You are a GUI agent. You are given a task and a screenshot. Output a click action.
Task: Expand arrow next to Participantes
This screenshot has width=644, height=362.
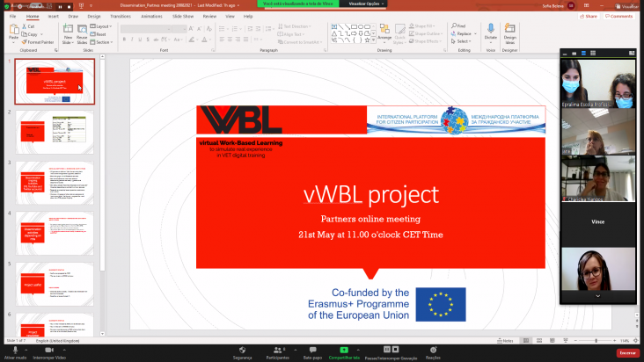296,350
